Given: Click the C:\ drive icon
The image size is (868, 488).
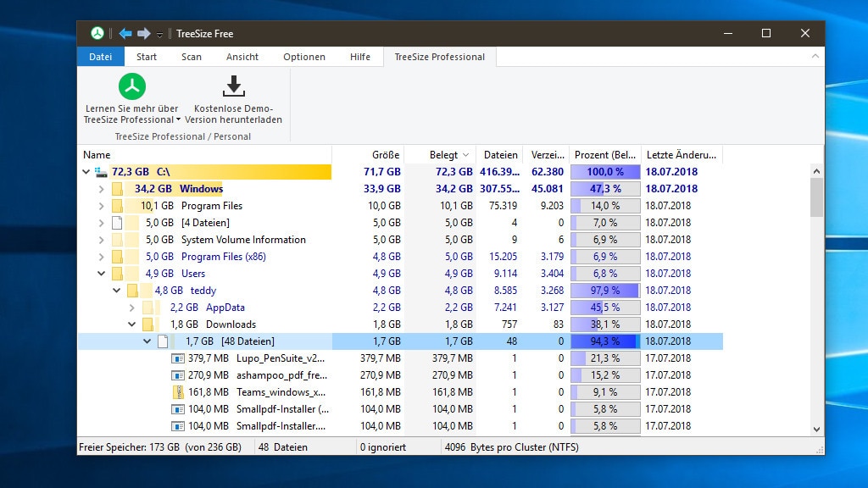Looking at the screenshot, I should coord(101,172).
